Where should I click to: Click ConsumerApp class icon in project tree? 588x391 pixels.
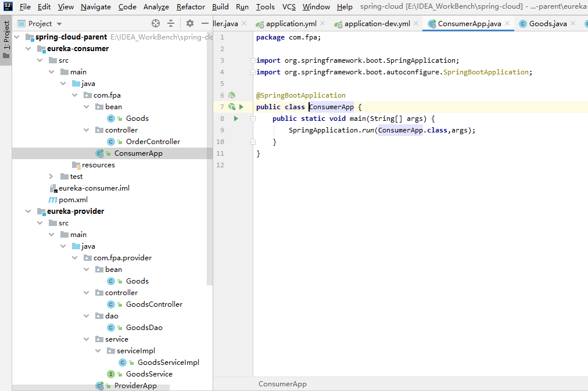pyautogui.click(x=100, y=153)
